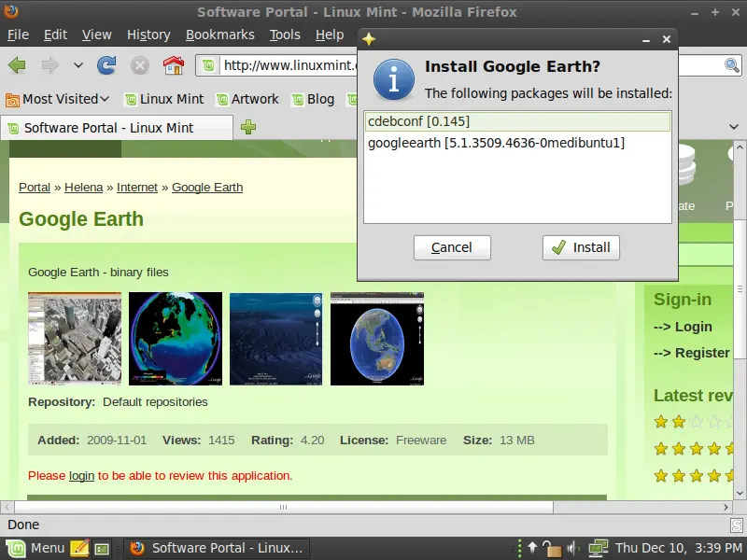The height and width of the screenshot is (560, 747).
Task: Select cdebconf [0.145] package row
Action: (517, 121)
